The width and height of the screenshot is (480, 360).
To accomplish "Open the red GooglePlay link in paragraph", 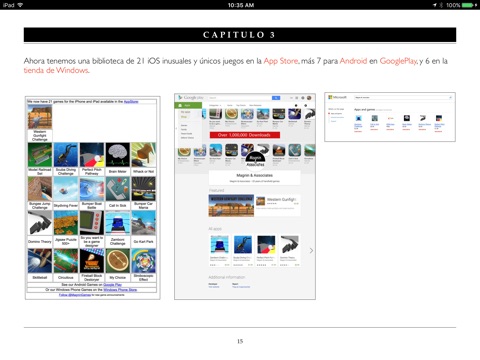I will point(398,61).
